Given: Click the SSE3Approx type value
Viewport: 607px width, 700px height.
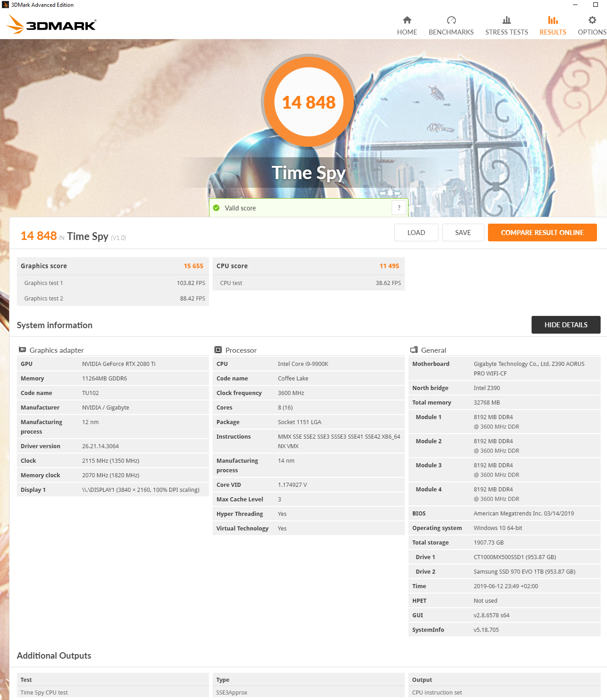Looking at the screenshot, I should click(232, 692).
